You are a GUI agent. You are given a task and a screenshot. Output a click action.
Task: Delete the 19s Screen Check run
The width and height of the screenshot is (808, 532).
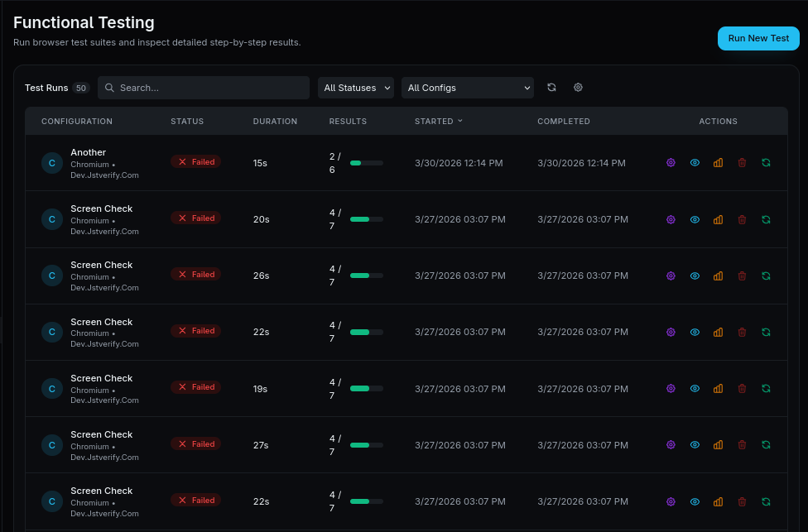[x=742, y=388]
